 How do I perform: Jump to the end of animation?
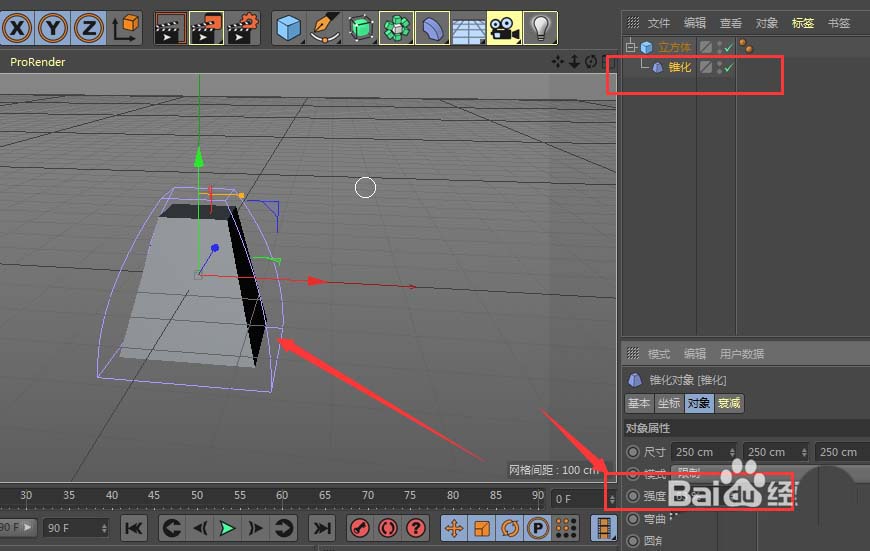coord(321,528)
